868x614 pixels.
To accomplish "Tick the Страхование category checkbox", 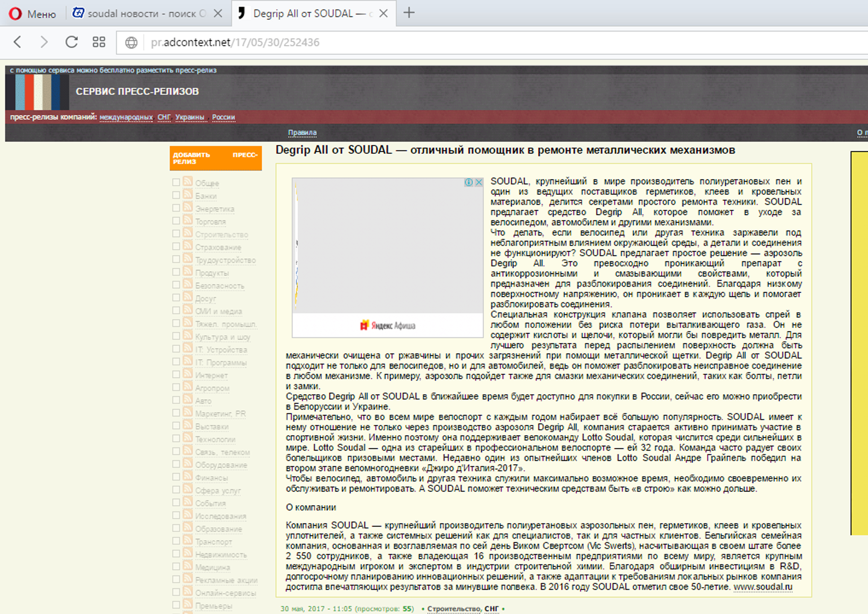I will [176, 247].
